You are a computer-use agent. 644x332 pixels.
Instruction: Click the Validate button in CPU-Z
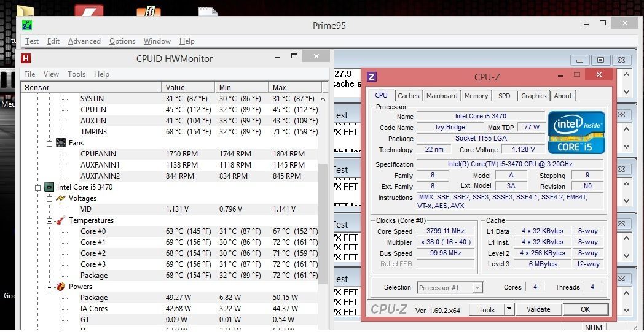pyautogui.click(x=538, y=309)
